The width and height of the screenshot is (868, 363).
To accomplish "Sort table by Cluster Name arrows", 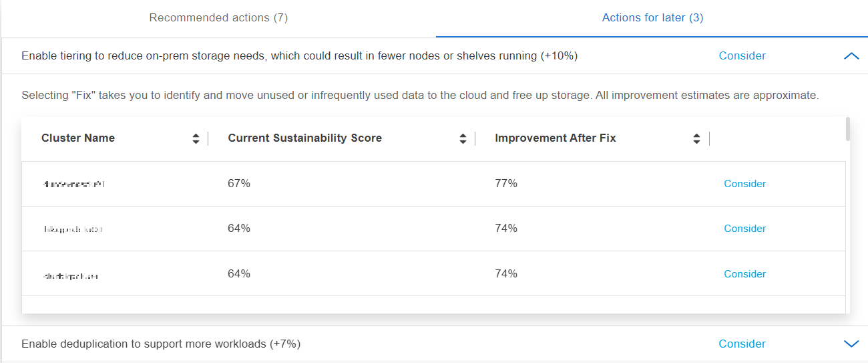I will (x=196, y=138).
